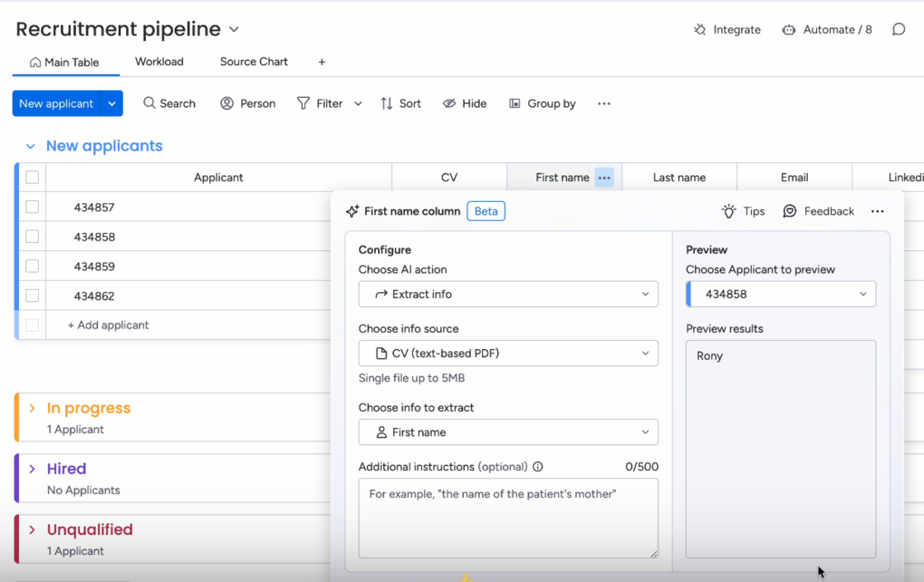Open applicant 434859 row

coord(94,267)
